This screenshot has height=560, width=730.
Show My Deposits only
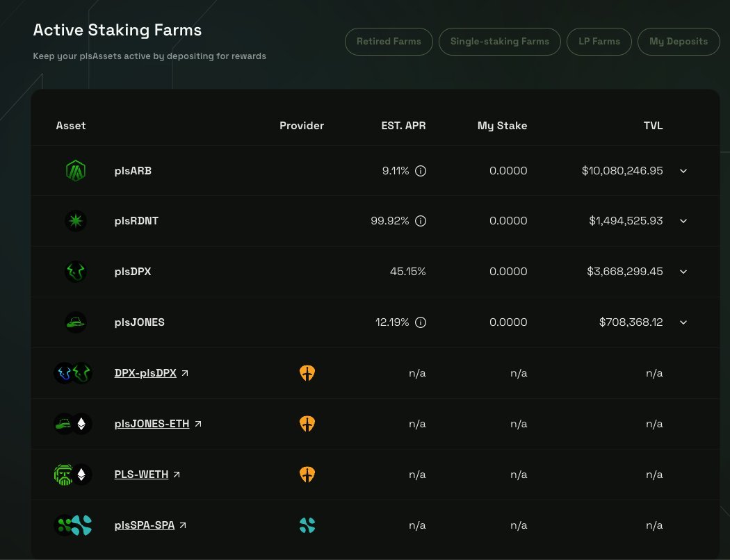click(679, 42)
